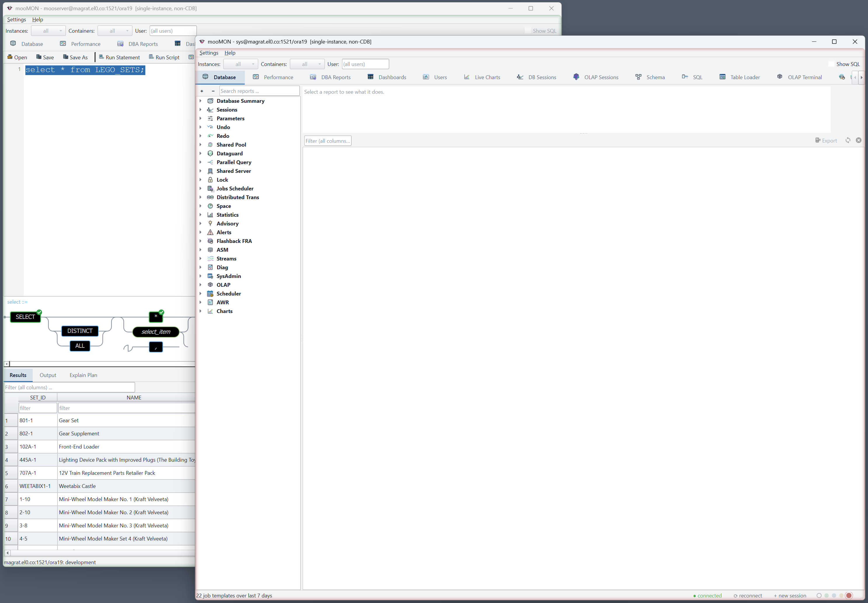Click the AWR tree icon

click(x=210, y=302)
